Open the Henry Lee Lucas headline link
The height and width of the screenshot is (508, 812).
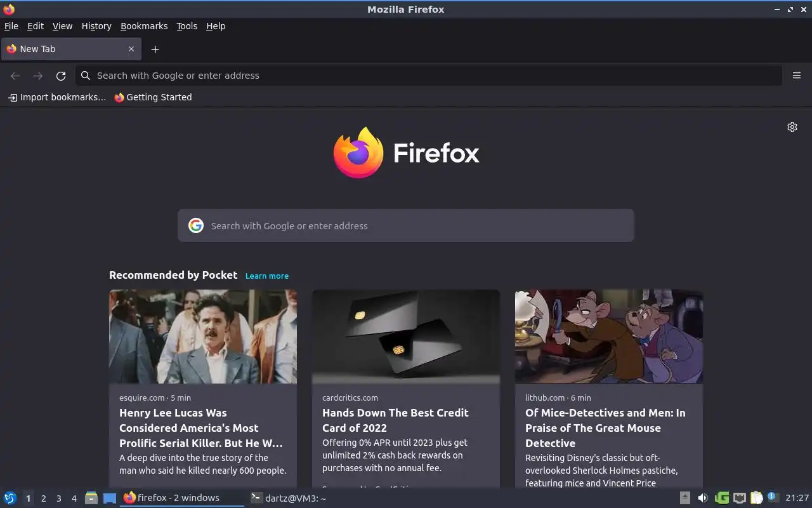[201, 428]
